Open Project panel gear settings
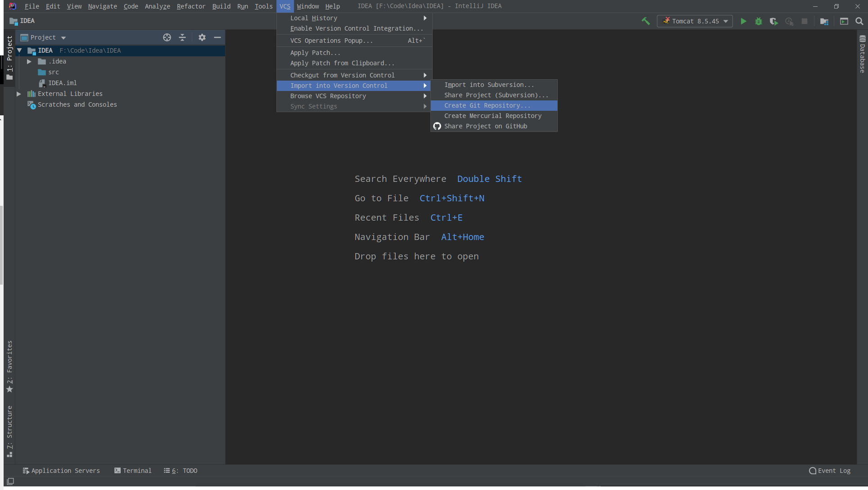The width and height of the screenshot is (868, 490). pyautogui.click(x=202, y=37)
